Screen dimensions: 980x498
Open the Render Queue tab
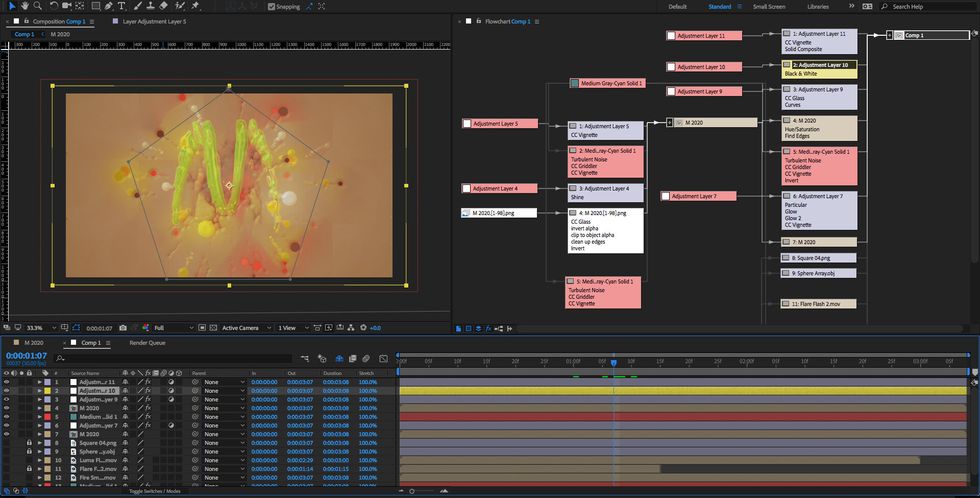point(147,343)
